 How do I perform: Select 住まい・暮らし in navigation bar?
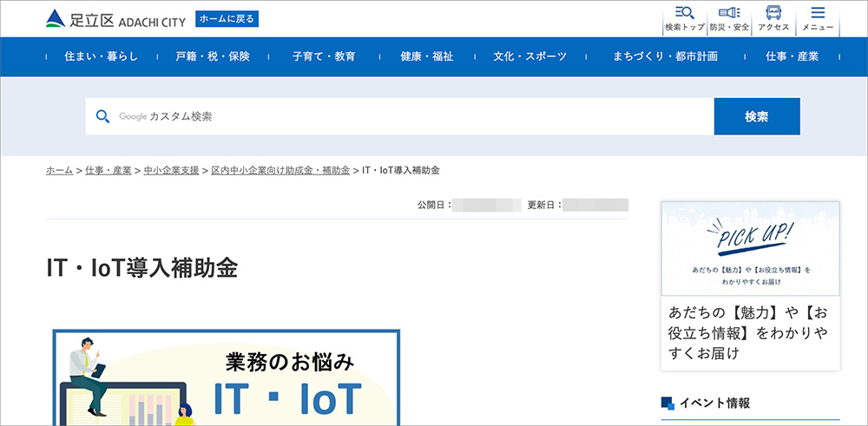click(102, 56)
